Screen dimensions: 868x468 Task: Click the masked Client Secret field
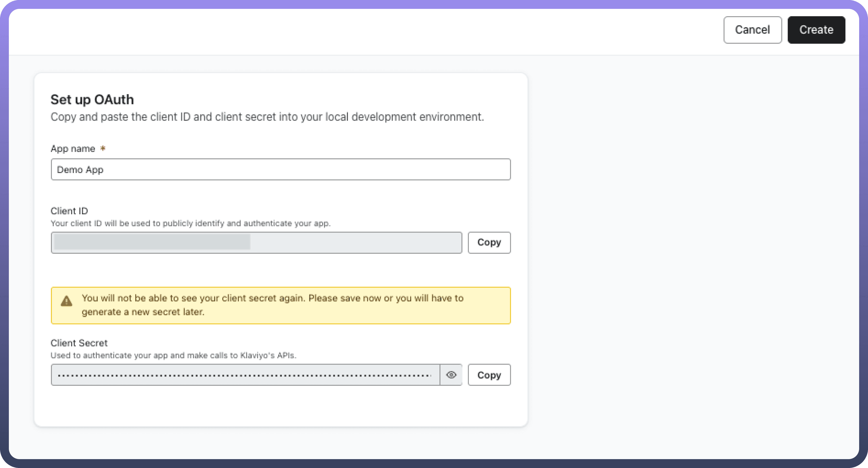[245, 375]
